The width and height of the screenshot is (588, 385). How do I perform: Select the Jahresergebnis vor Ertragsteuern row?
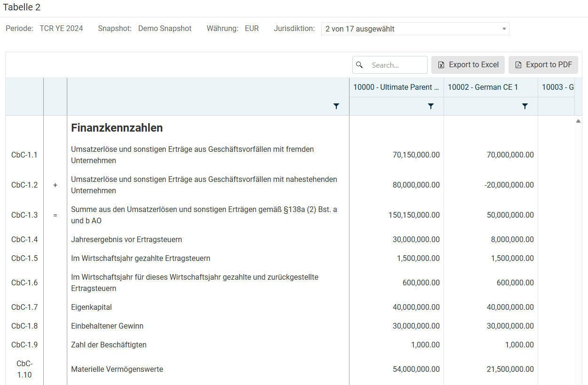(x=127, y=239)
